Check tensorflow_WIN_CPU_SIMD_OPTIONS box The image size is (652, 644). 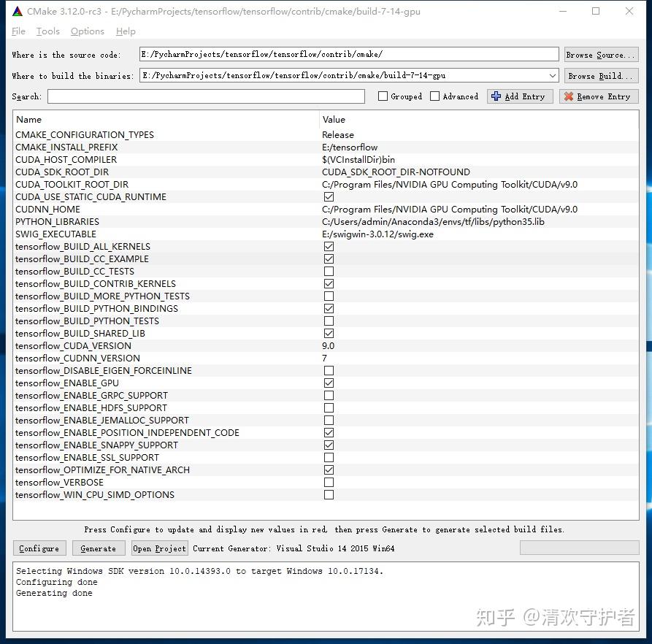(329, 495)
